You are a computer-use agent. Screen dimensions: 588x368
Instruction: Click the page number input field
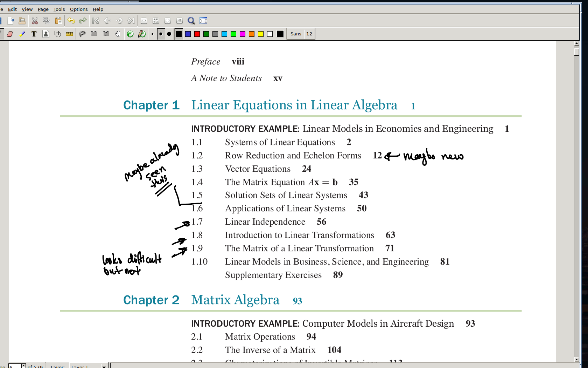tap(14, 366)
